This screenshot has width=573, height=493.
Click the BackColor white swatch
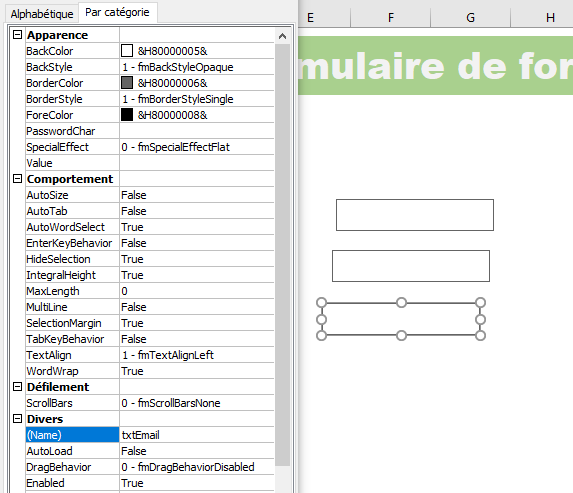[x=127, y=51]
